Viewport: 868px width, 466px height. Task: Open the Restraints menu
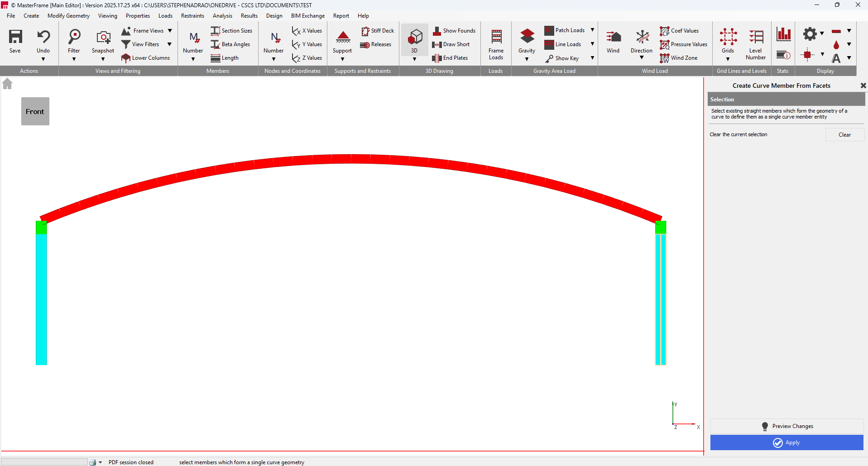click(192, 16)
